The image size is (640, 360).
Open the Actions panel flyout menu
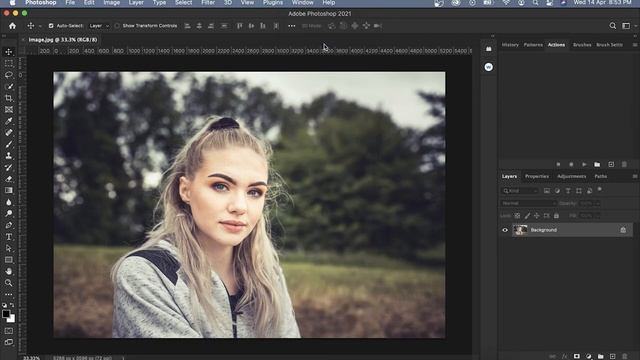tap(635, 45)
